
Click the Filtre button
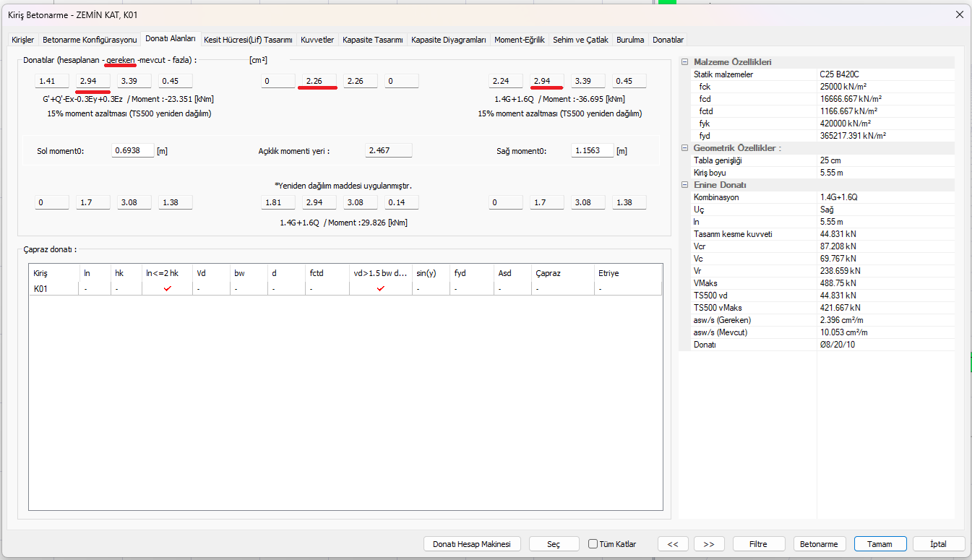pyautogui.click(x=758, y=544)
